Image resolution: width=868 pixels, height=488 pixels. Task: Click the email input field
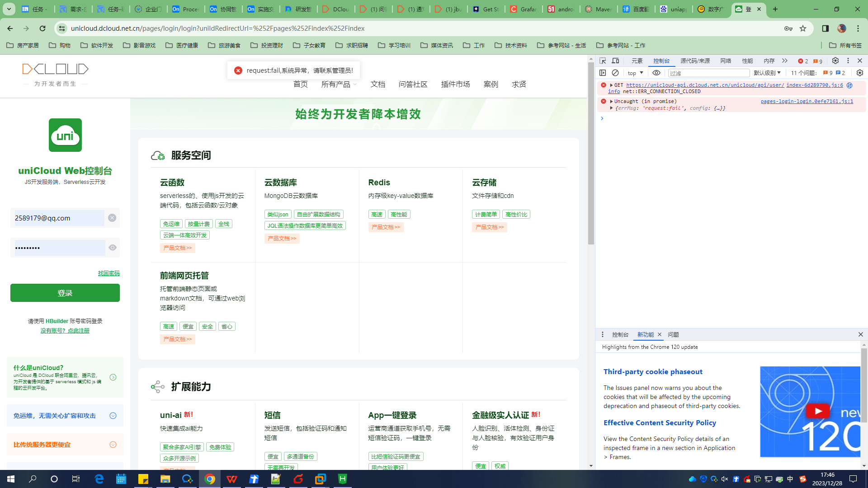[x=59, y=218]
